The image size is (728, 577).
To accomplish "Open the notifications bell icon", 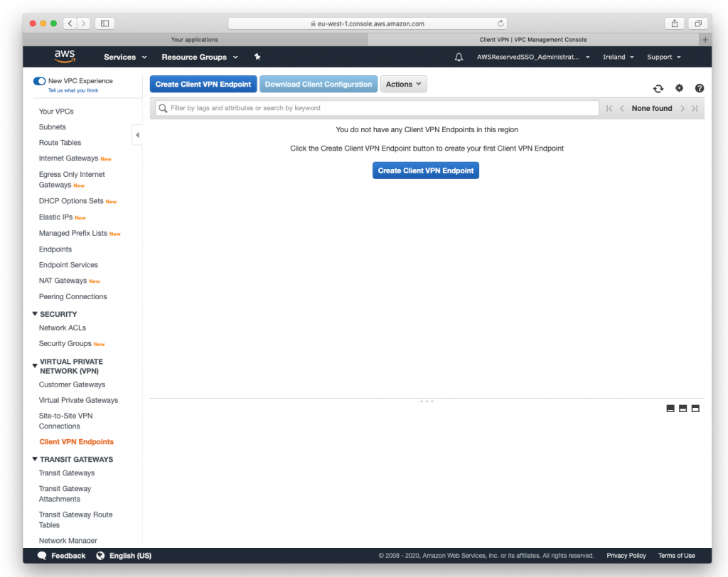I will (x=459, y=57).
